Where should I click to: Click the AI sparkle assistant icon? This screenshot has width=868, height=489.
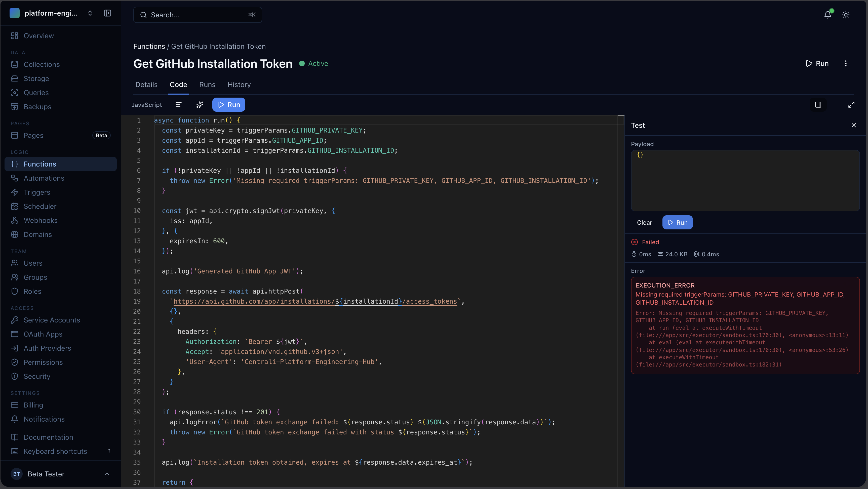click(200, 105)
